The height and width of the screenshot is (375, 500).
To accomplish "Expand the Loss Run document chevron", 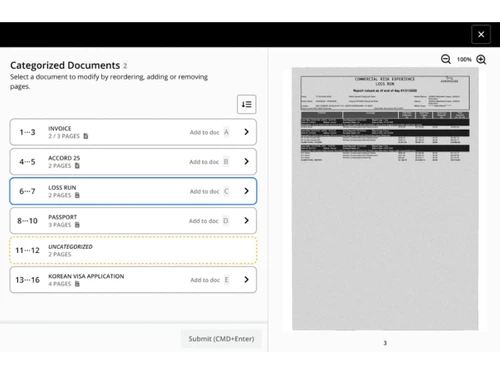I will [x=246, y=191].
